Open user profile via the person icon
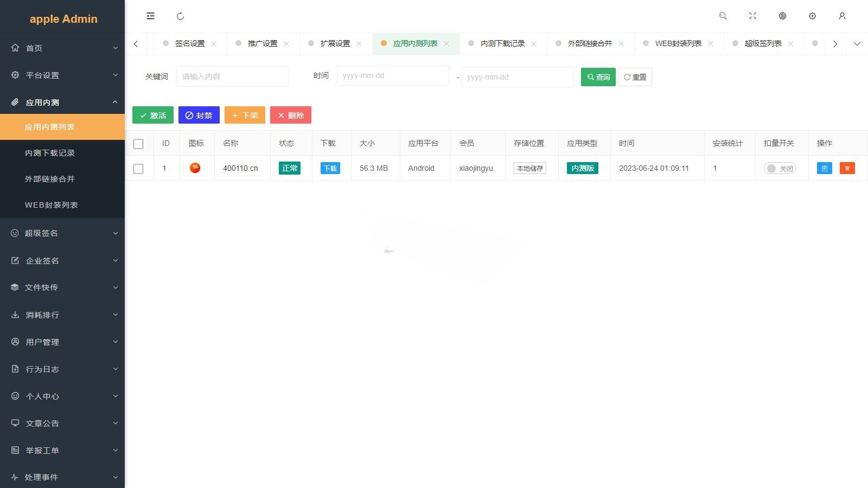The width and height of the screenshot is (868, 488). 842,16
